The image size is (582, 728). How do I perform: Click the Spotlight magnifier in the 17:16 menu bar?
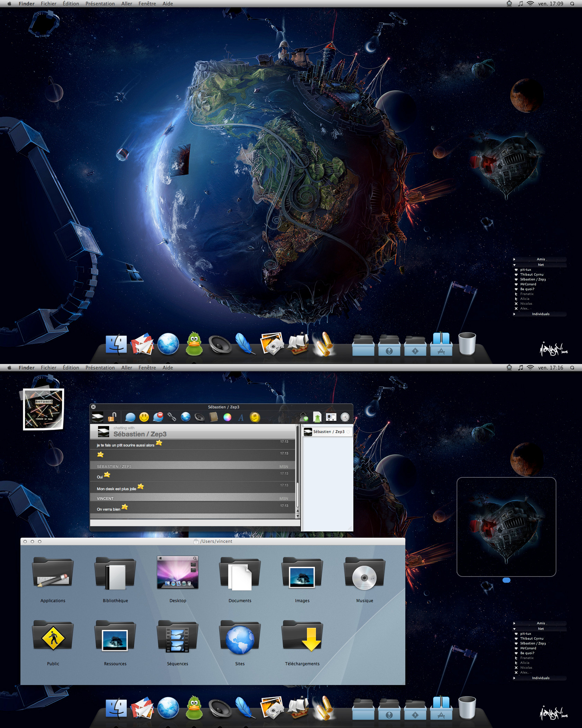coord(572,367)
